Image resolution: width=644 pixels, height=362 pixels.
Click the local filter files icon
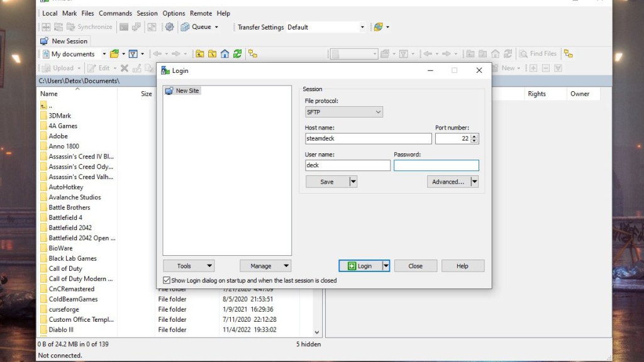point(133,54)
